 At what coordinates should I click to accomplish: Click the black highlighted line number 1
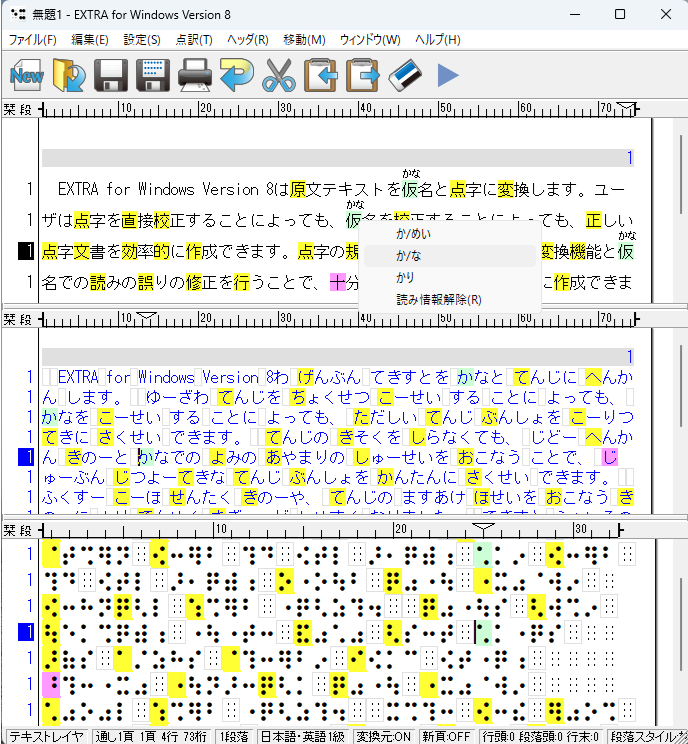point(26,251)
